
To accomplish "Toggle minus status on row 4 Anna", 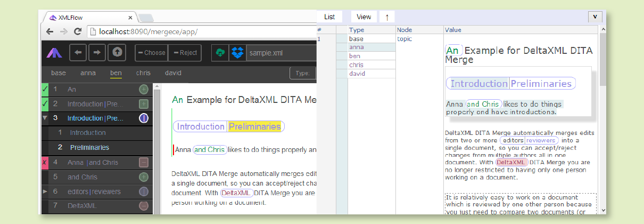I will (x=144, y=162).
